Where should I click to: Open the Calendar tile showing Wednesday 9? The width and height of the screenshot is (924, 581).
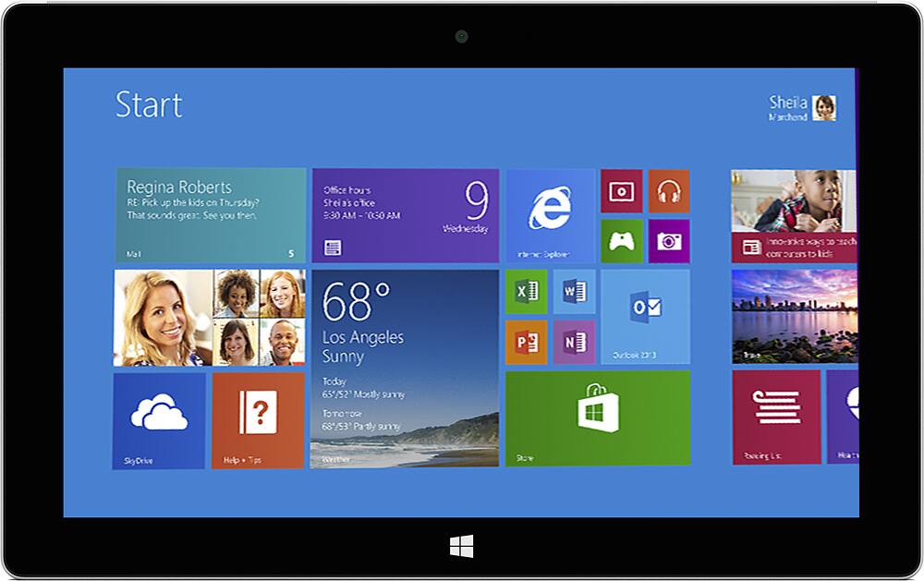[405, 215]
